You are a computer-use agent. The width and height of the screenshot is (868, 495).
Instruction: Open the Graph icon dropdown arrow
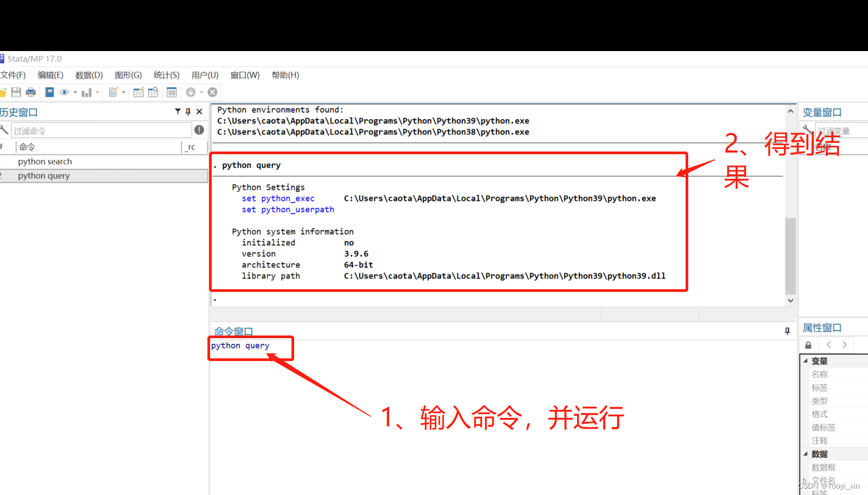[97, 93]
